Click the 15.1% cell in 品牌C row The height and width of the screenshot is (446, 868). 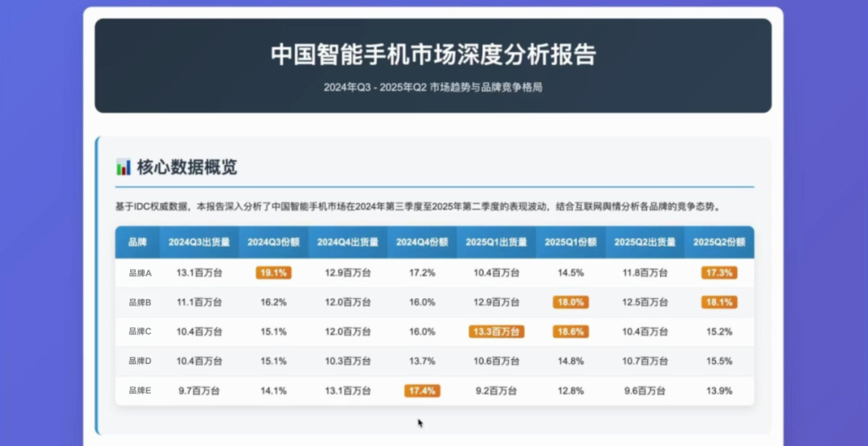(273, 331)
